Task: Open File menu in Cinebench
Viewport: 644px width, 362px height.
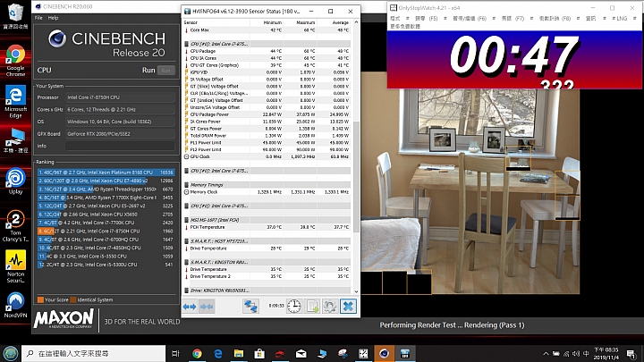Action: (x=38, y=18)
